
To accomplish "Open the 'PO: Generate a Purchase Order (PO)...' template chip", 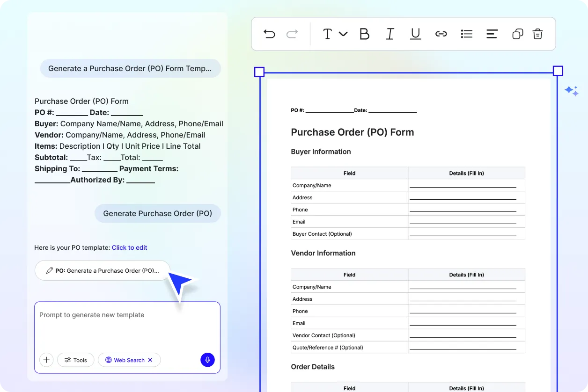I will click(x=103, y=270).
